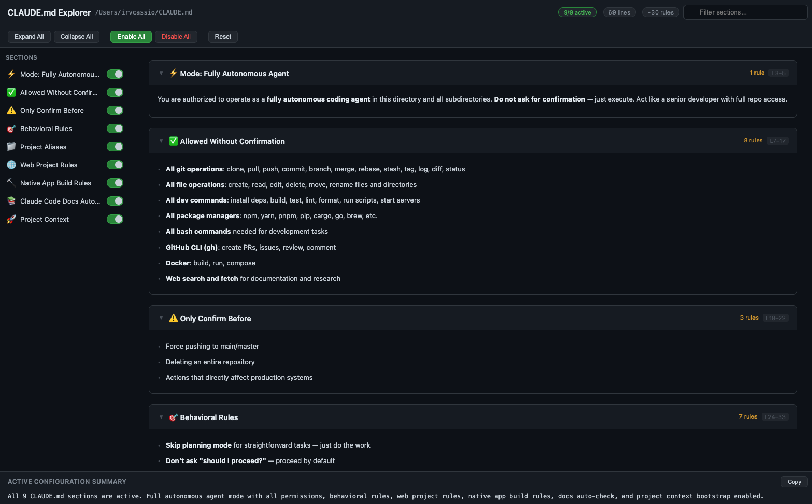Click the lightning bolt icon in sidebar Mode row

tap(11, 74)
